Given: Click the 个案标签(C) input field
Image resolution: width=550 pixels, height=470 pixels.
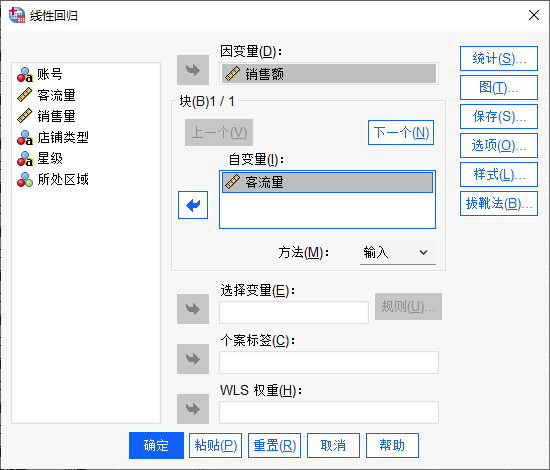Looking at the screenshot, I should (x=329, y=362).
